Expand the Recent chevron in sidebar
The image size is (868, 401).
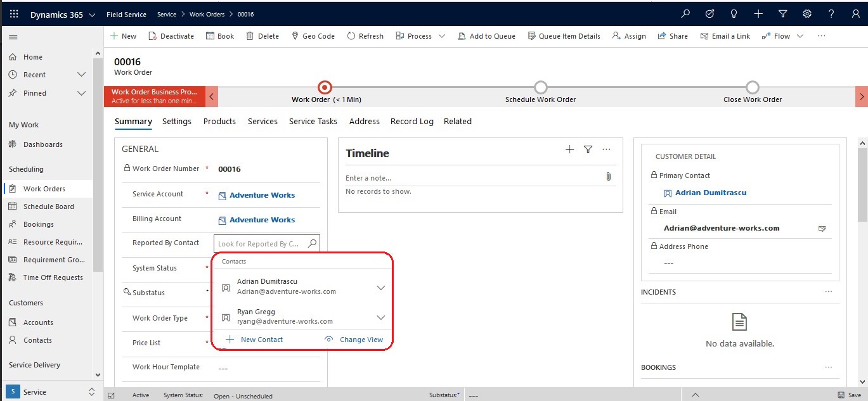click(x=81, y=75)
